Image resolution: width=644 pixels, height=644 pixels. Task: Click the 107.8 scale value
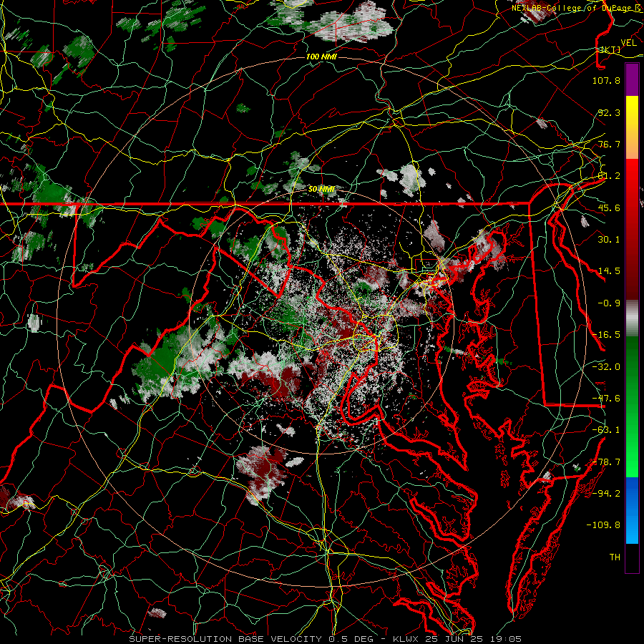[x=606, y=80]
